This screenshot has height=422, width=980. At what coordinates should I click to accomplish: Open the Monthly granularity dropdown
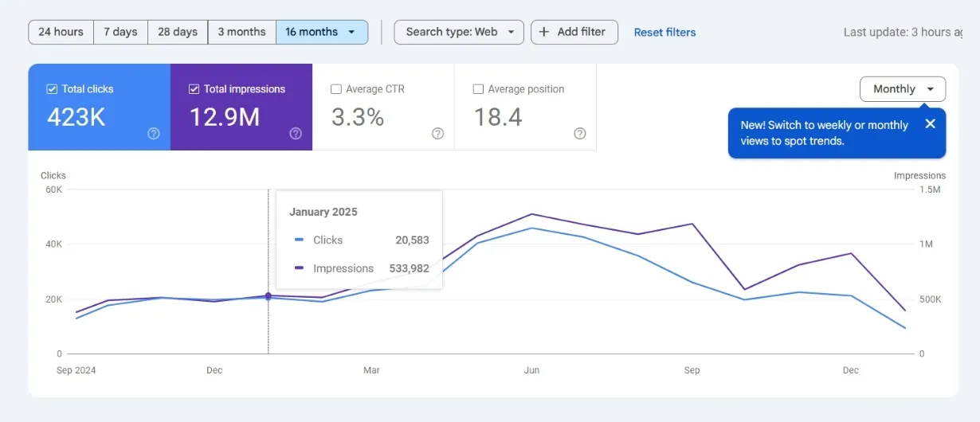903,89
